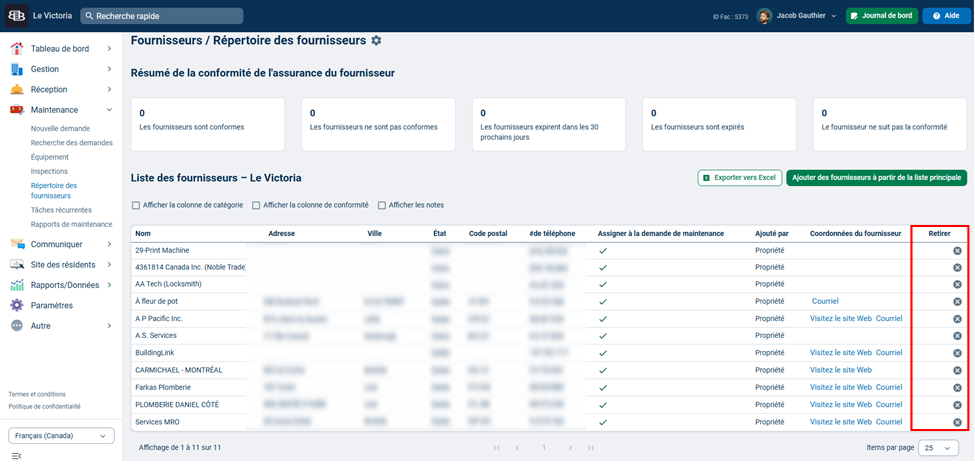Remove CARMICHAEL - MONTRÉAL supplier

(x=958, y=370)
